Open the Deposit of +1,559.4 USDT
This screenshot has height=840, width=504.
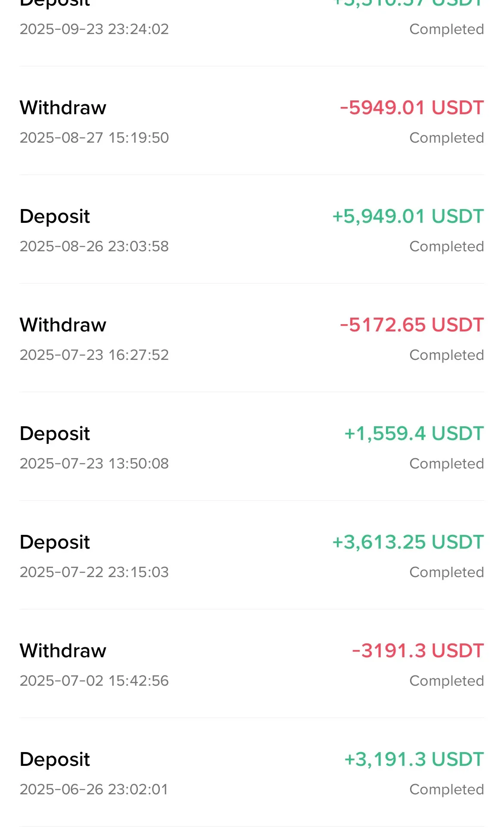tap(252, 447)
